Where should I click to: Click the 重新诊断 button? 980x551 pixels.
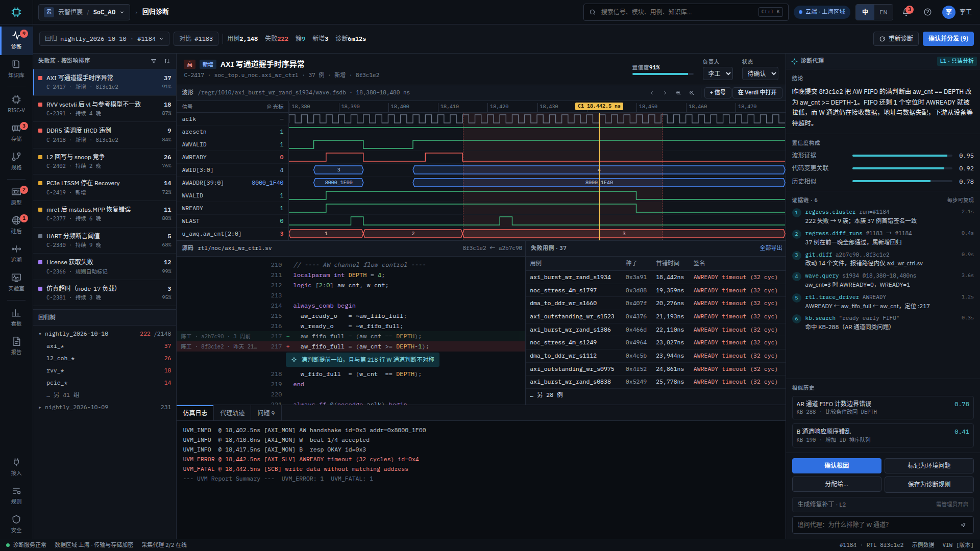tap(896, 39)
